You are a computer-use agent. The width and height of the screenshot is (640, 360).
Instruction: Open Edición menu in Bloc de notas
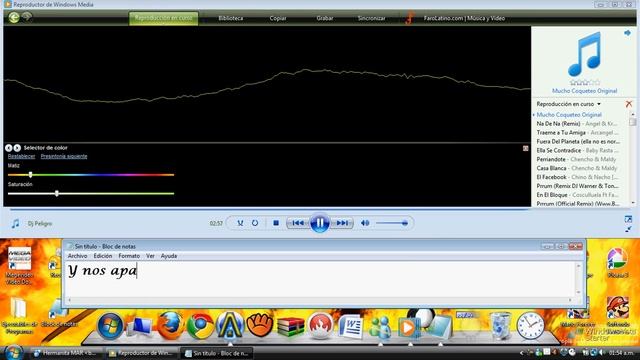102,256
